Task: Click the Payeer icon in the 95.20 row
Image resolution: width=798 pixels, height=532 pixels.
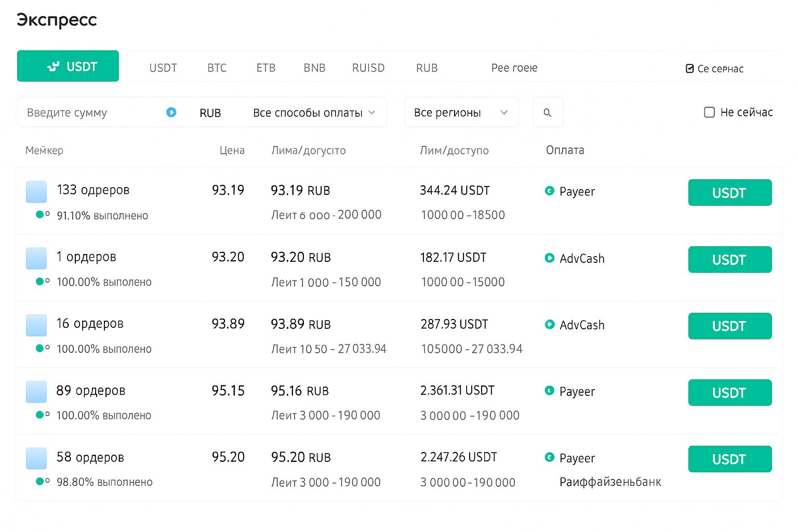Action: [550, 457]
